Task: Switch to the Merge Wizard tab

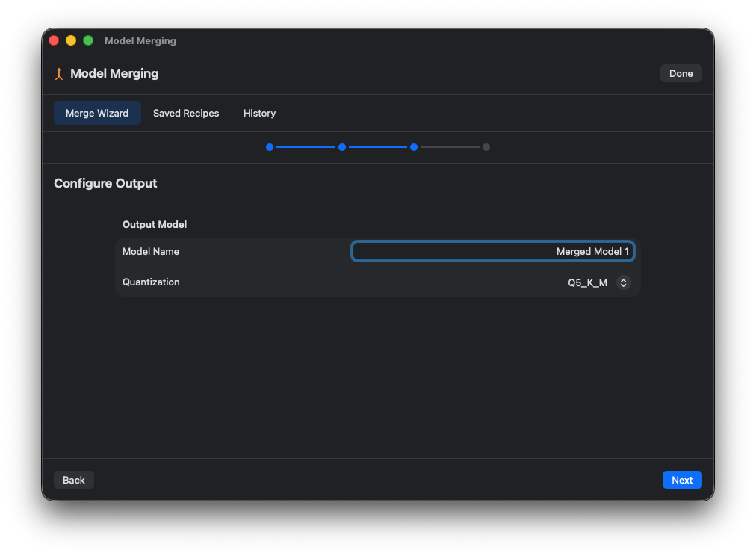Action: click(97, 114)
